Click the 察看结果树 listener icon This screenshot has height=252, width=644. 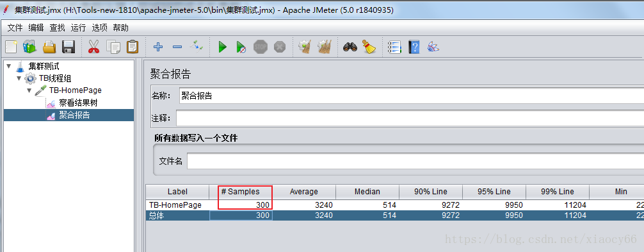point(51,103)
